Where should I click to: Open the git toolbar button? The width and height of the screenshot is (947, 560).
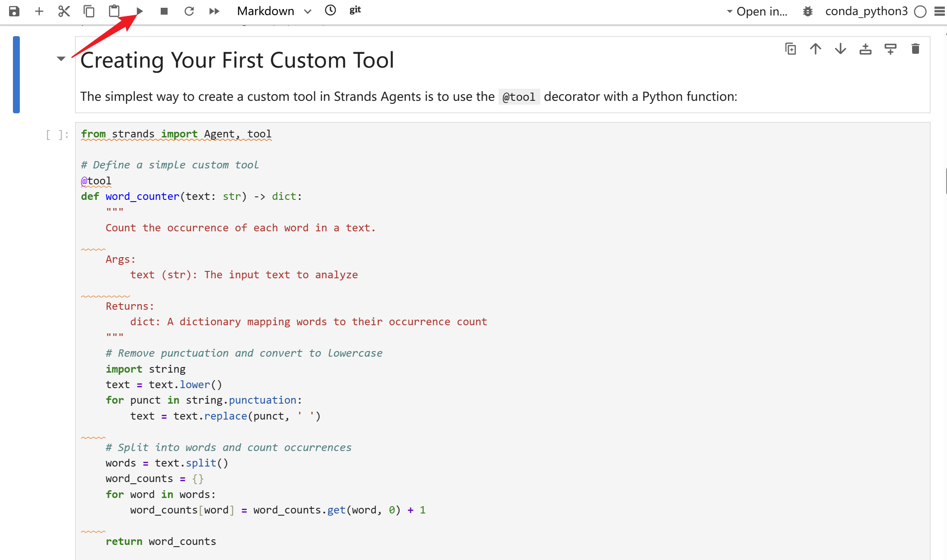point(355,10)
